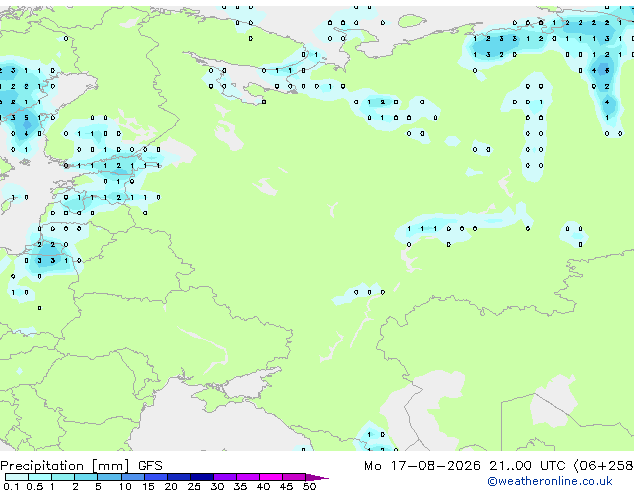Click the '40' legend scale label
The height and width of the screenshot is (490, 634).
[263, 486]
